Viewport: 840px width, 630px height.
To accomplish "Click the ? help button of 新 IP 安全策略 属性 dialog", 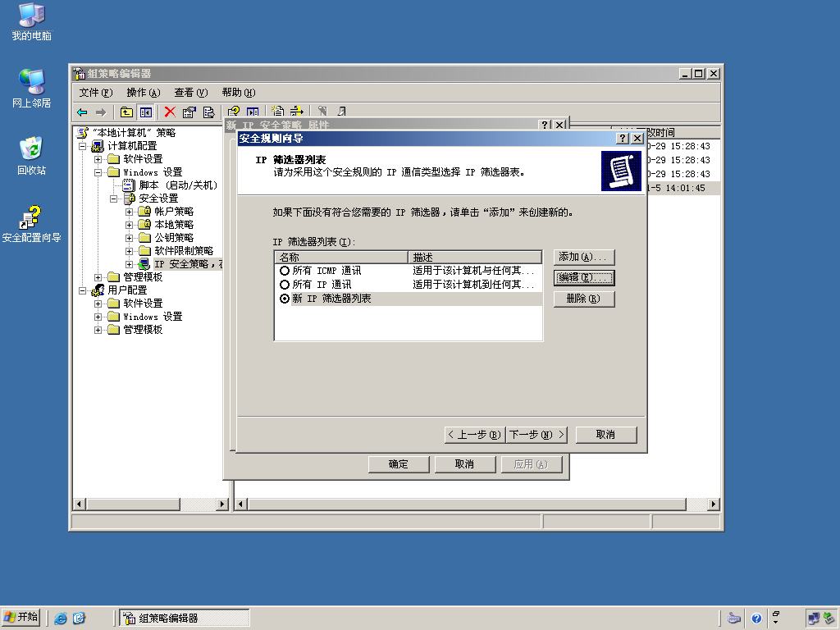I will (545, 125).
